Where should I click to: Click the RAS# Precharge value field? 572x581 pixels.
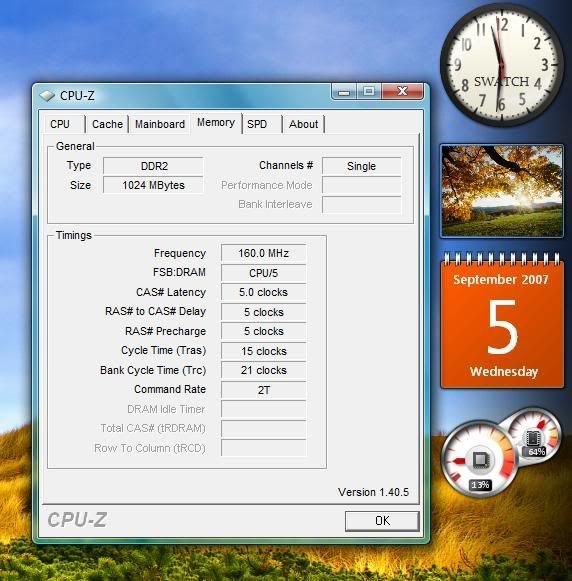point(264,331)
